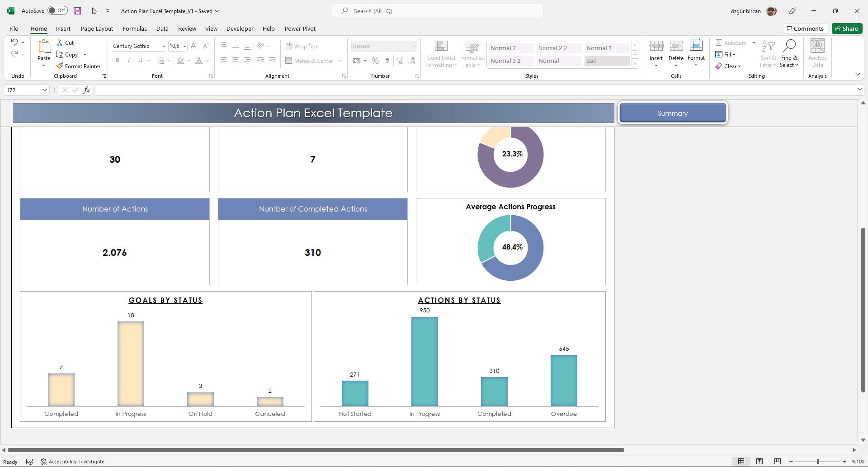868x467 pixels.
Task: Switch to the Formulas tab
Action: pos(135,28)
